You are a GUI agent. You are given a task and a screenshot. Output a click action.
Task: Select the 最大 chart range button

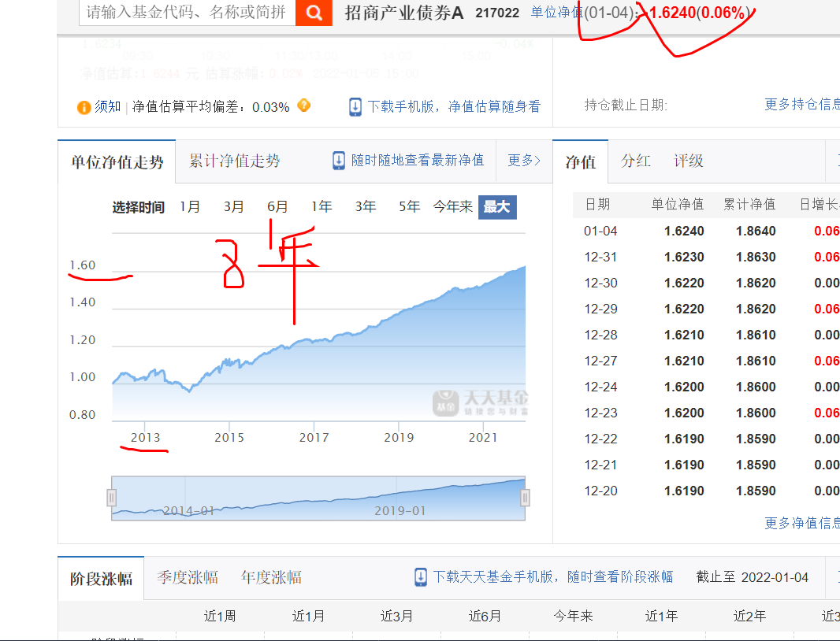tap(497, 207)
